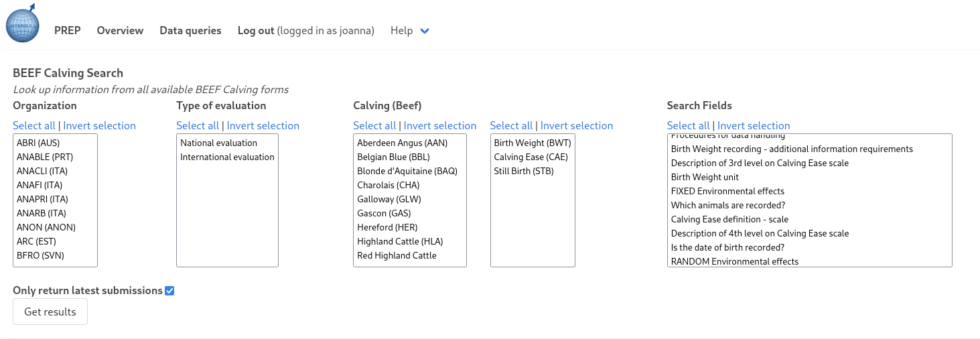
Task: Invert selection for Type of evaluation
Action: [263, 125]
